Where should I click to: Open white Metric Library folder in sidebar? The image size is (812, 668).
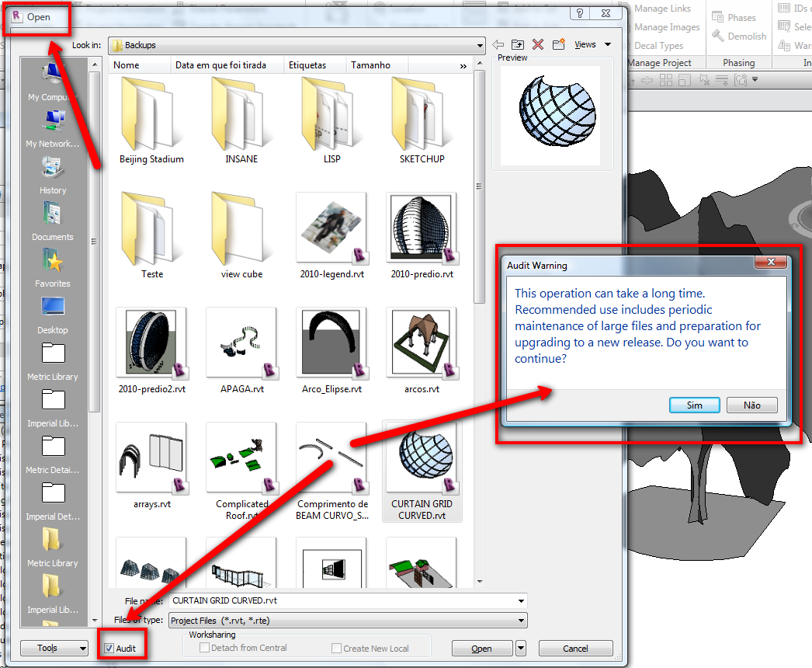(53, 362)
